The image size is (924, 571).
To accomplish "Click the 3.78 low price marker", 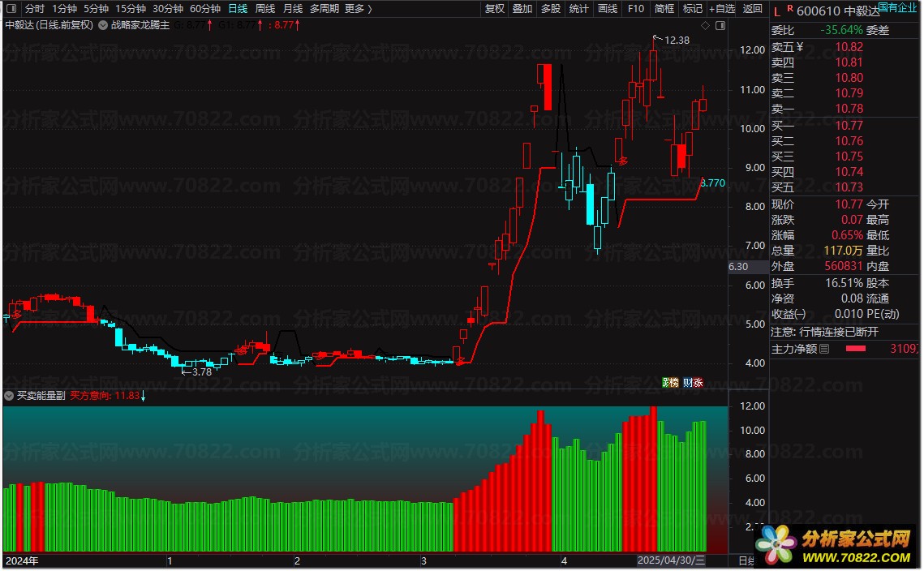I will pos(201,371).
